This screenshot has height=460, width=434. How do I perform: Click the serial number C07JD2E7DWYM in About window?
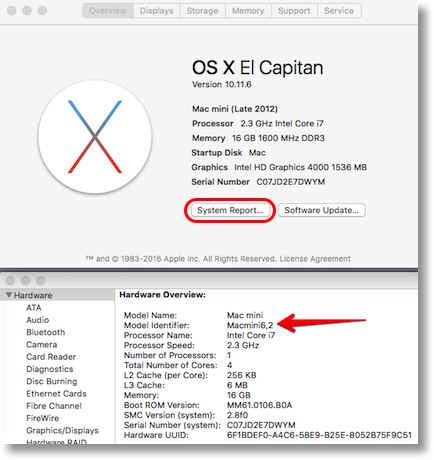click(x=291, y=182)
